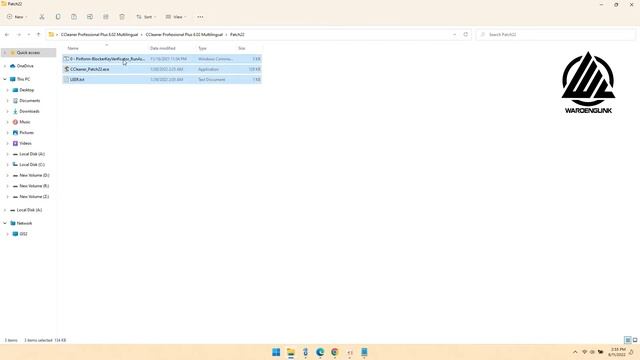
Task: Open Pictures folder in sidebar
Action: click(x=27, y=133)
